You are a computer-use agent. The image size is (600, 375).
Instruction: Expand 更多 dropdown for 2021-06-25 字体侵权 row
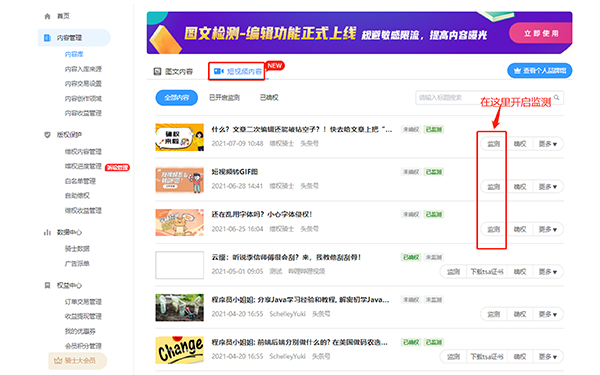[x=548, y=229]
